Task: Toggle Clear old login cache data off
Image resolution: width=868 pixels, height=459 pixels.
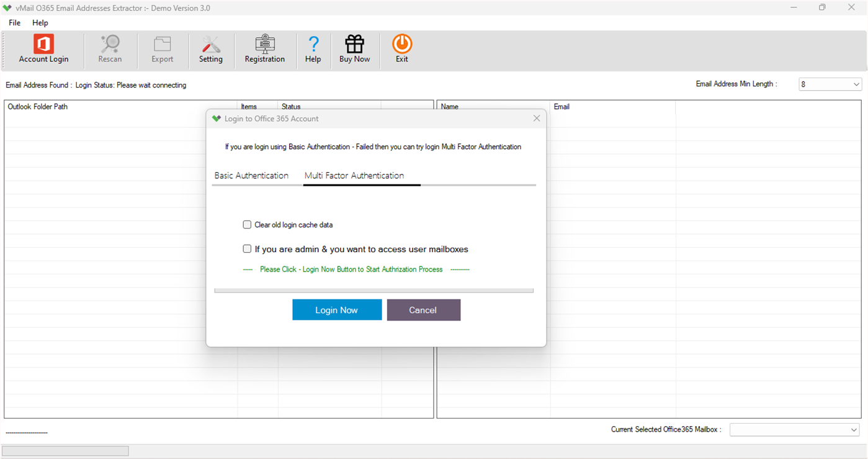Action: tap(247, 224)
